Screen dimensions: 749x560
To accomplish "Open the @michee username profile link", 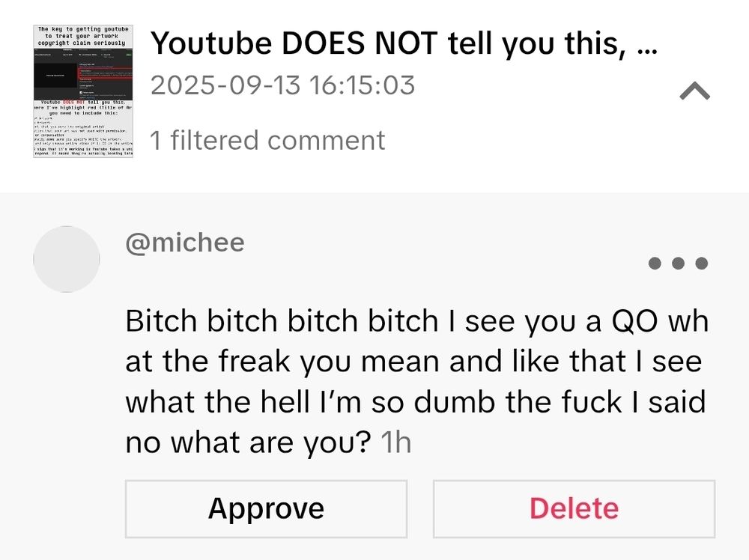I will 185,243.
